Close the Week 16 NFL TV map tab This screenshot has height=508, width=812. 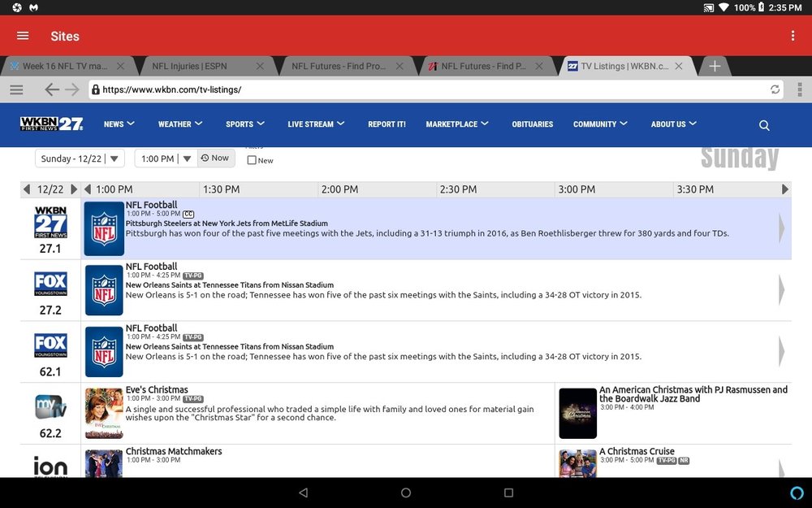point(120,67)
